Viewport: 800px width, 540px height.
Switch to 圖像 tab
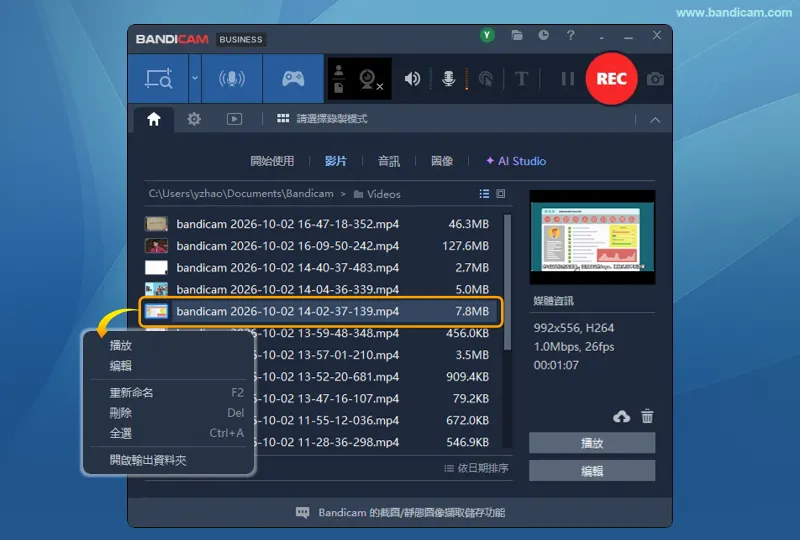coord(442,161)
